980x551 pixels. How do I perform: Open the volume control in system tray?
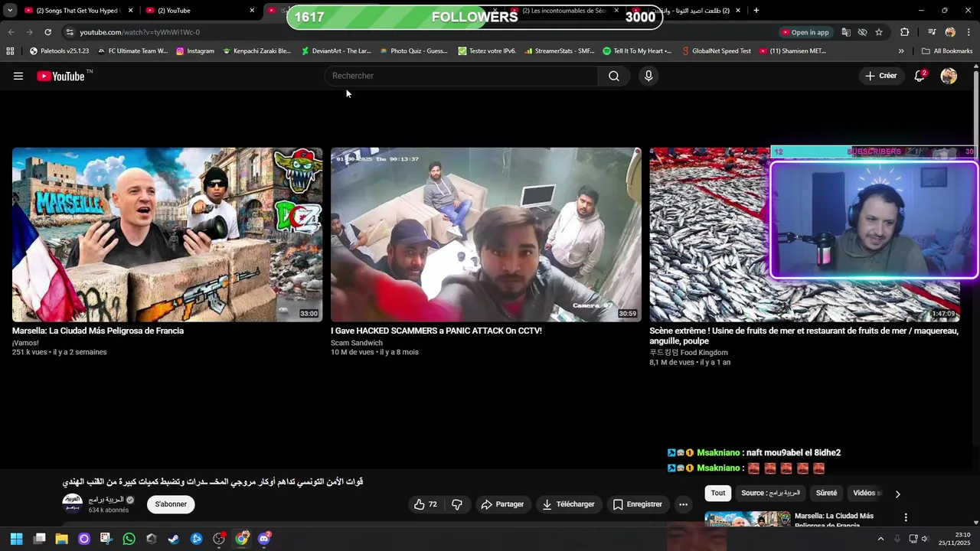pos(925,539)
